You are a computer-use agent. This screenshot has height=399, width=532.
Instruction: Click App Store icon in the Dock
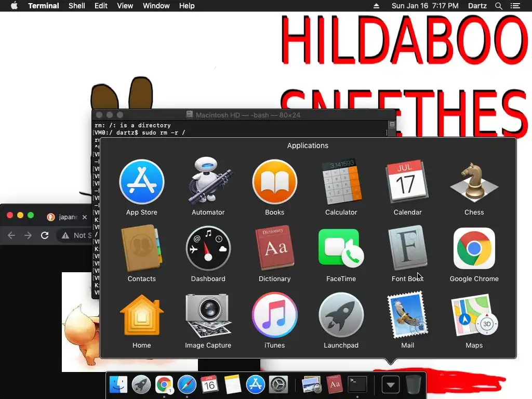pos(255,385)
